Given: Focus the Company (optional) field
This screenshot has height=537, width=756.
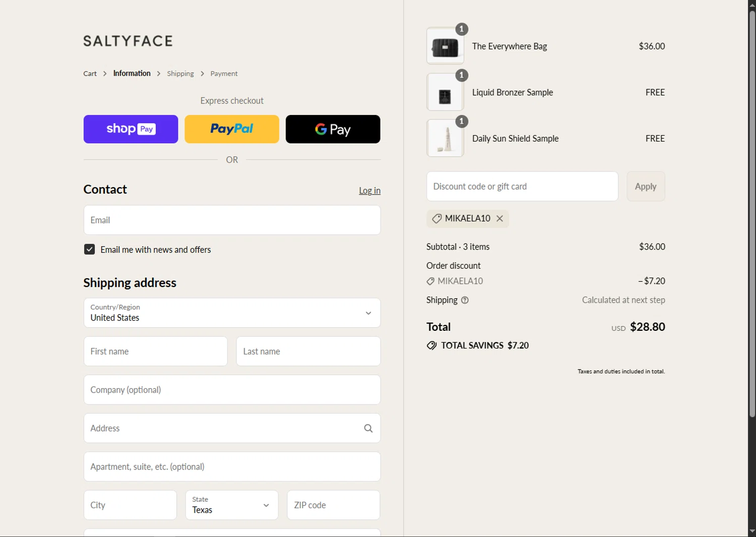Looking at the screenshot, I should pos(232,390).
